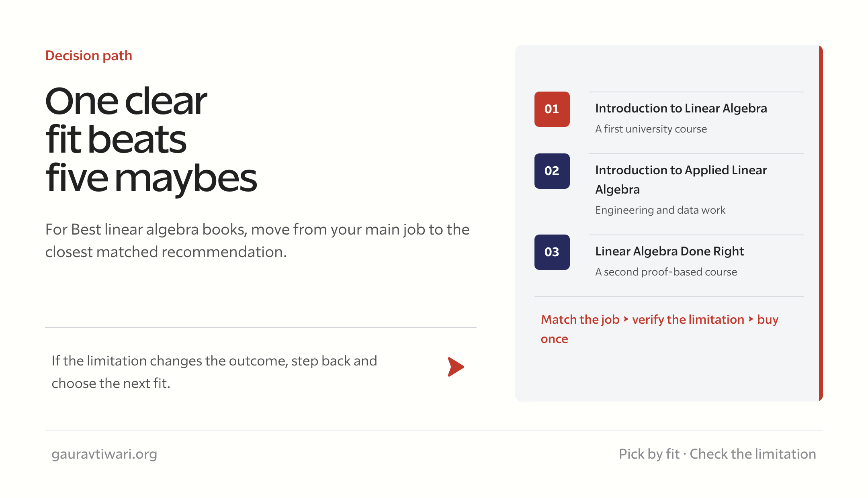This screenshot has height=498, width=868.
Task: Click the red 01 number badge
Action: point(552,109)
